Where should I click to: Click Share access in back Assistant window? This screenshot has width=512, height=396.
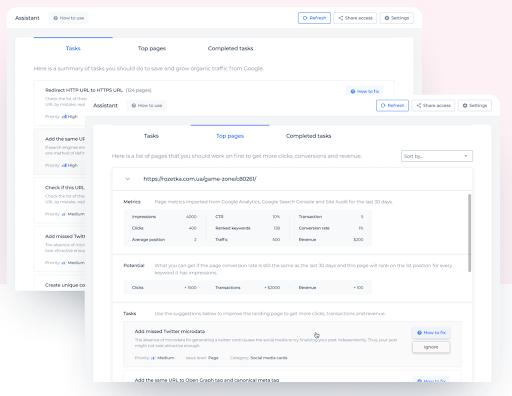pyautogui.click(x=355, y=18)
